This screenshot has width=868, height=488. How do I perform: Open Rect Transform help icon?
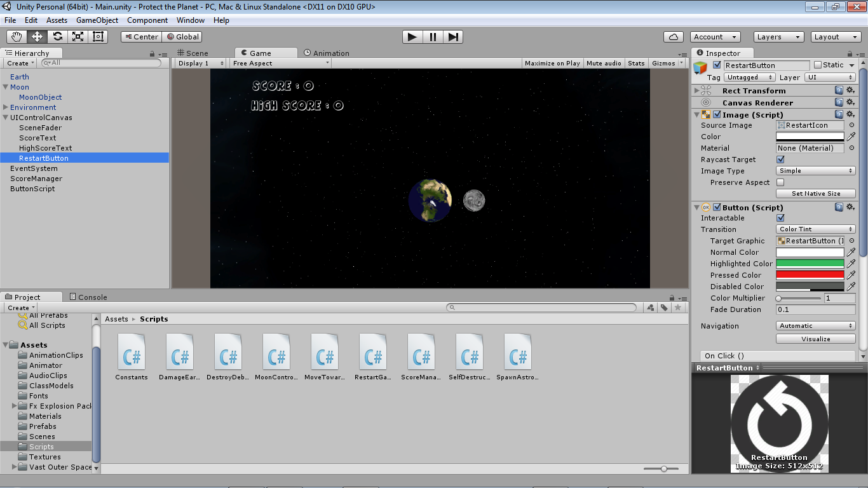pyautogui.click(x=839, y=90)
